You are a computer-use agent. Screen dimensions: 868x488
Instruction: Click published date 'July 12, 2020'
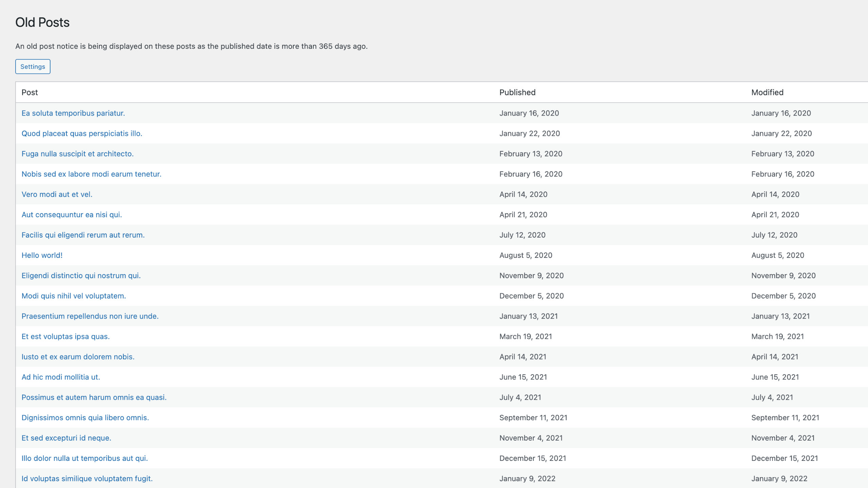pos(522,235)
